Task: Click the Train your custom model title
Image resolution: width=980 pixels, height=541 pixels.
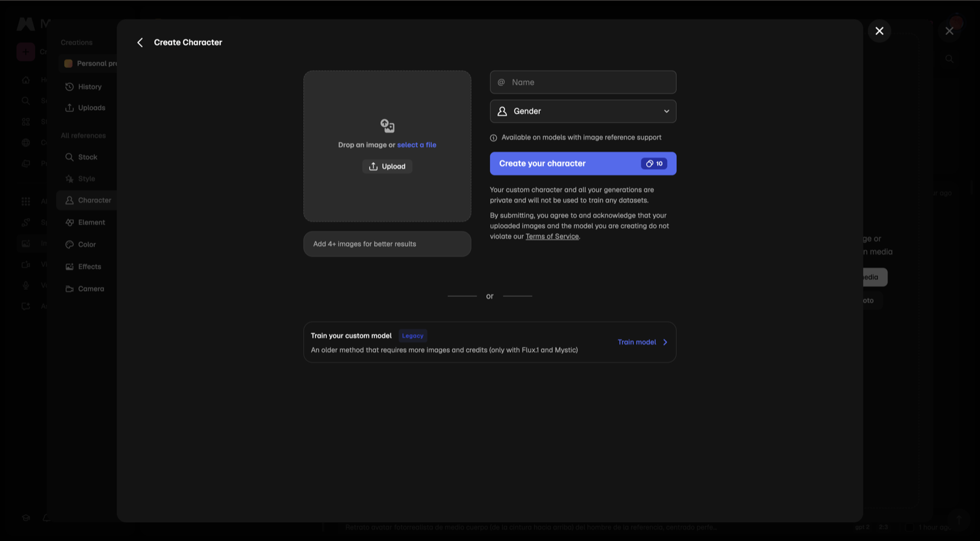Action: pyautogui.click(x=351, y=335)
